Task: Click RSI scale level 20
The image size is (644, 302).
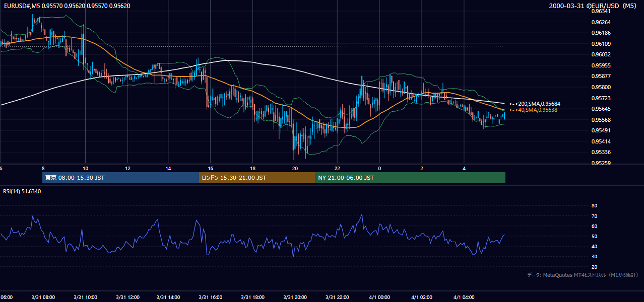Action: 594,267
